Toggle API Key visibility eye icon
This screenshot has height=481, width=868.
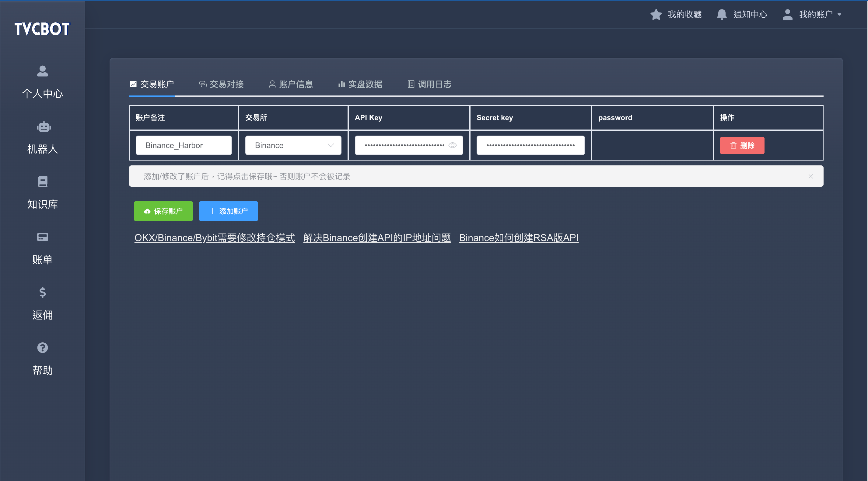click(x=453, y=145)
